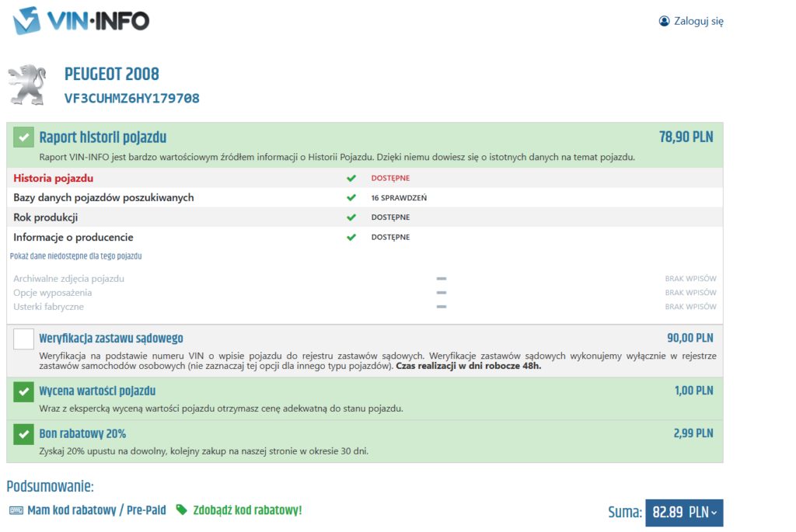Click the checkmark for Rok produkcji

pos(351,217)
